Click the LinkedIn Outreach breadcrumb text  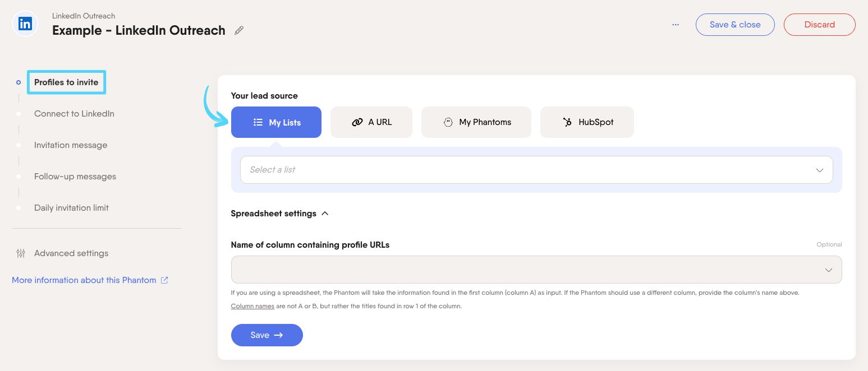(84, 16)
